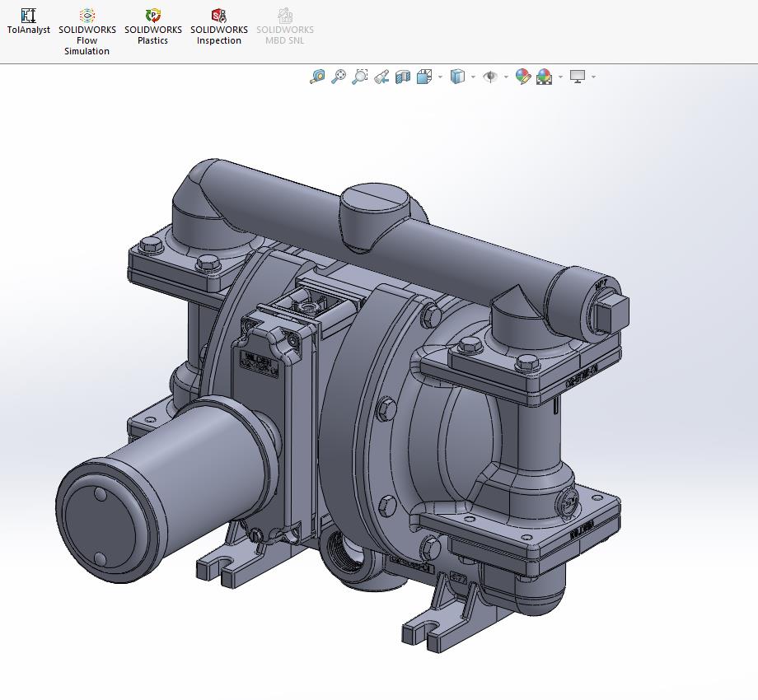Screen dimensions: 758x700
Task: Open SOLIDWORKS Flow Simulation
Action: coord(87,32)
